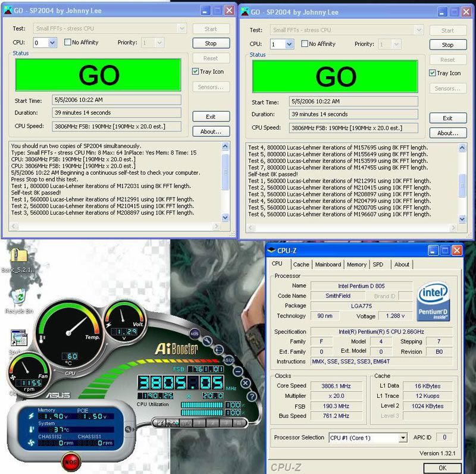The width and height of the screenshot is (476, 474).
Task: Click the list options icon below the wrench in AI Booster
Action: point(218,350)
